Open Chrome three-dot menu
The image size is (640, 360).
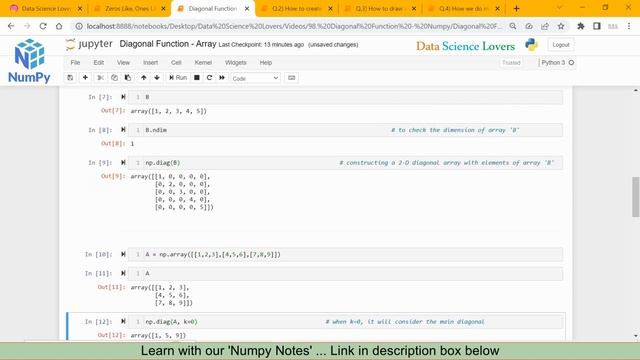(x=629, y=26)
